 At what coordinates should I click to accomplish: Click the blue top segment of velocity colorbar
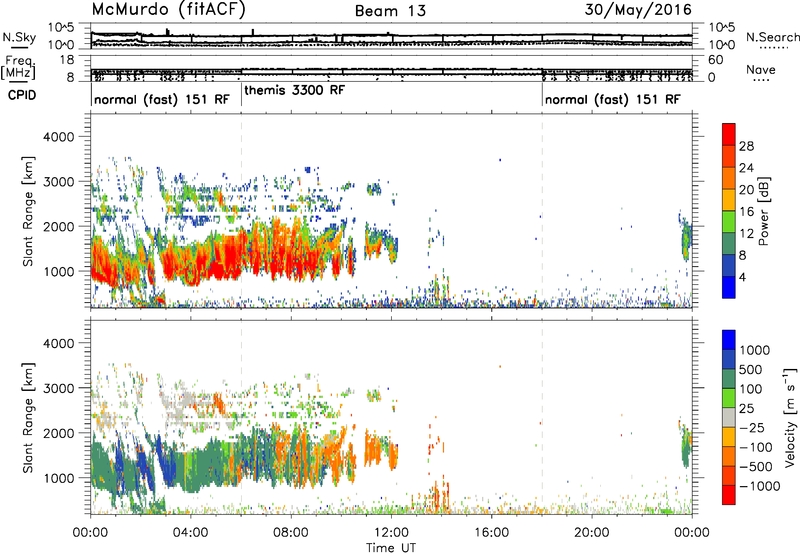(729, 340)
